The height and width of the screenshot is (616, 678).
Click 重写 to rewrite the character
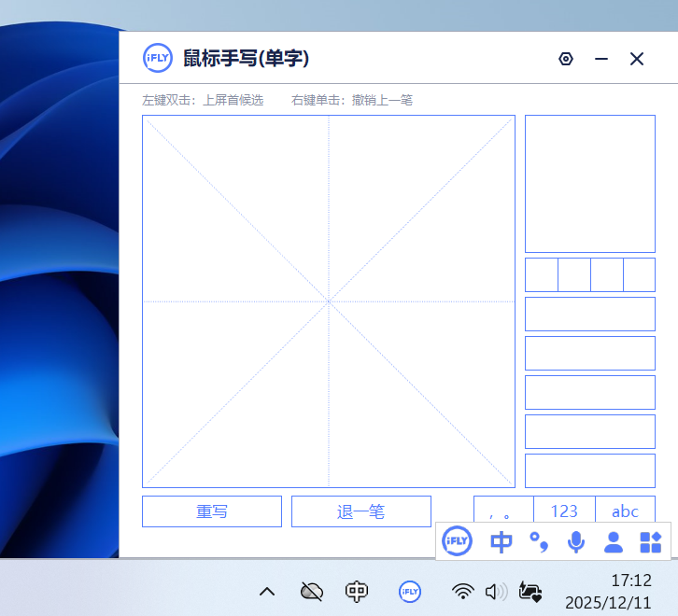tap(212, 511)
